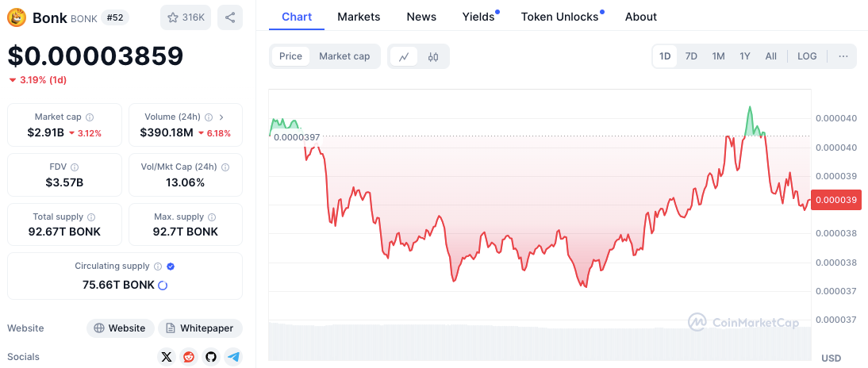Open the Reddit social icon
868x368 pixels.
click(x=188, y=357)
